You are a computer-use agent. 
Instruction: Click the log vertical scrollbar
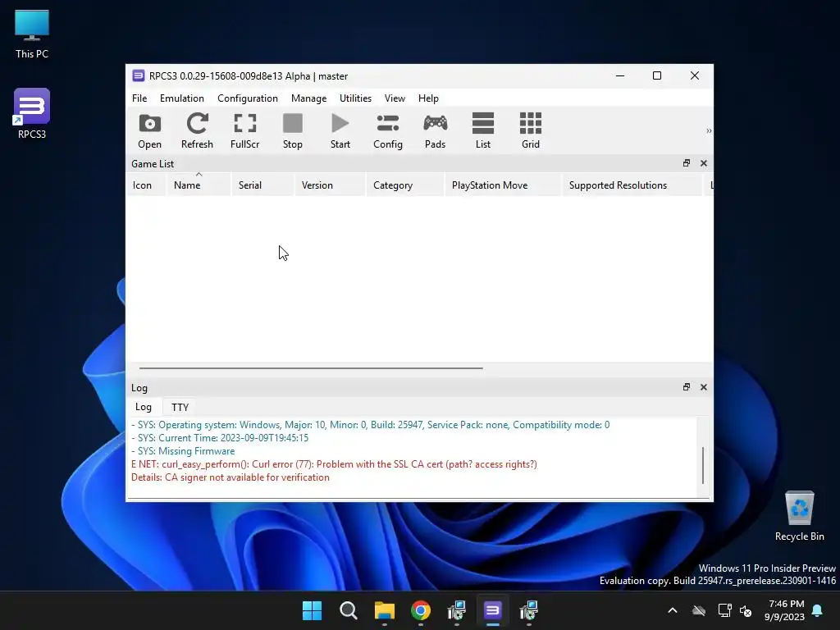click(x=703, y=465)
